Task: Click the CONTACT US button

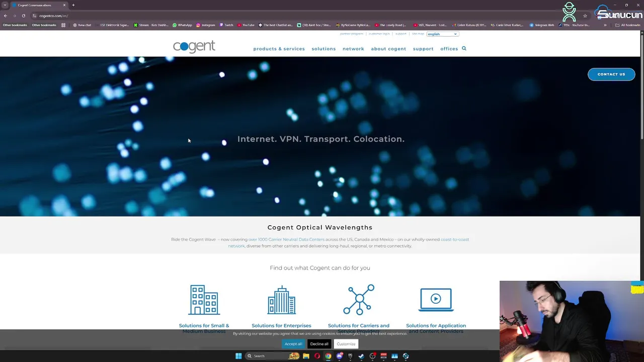Action: 611,74
